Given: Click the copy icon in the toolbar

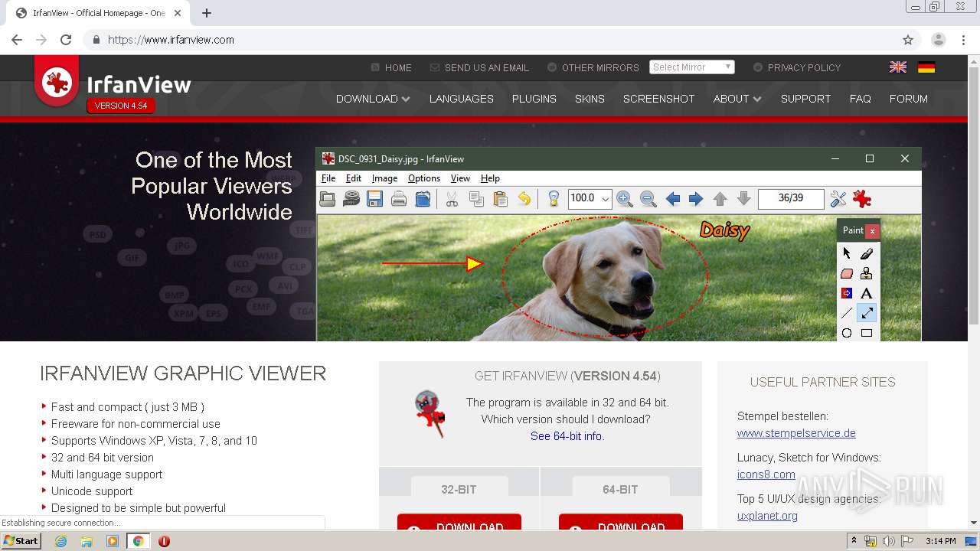Looking at the screenshot, I should click(476, 199).
